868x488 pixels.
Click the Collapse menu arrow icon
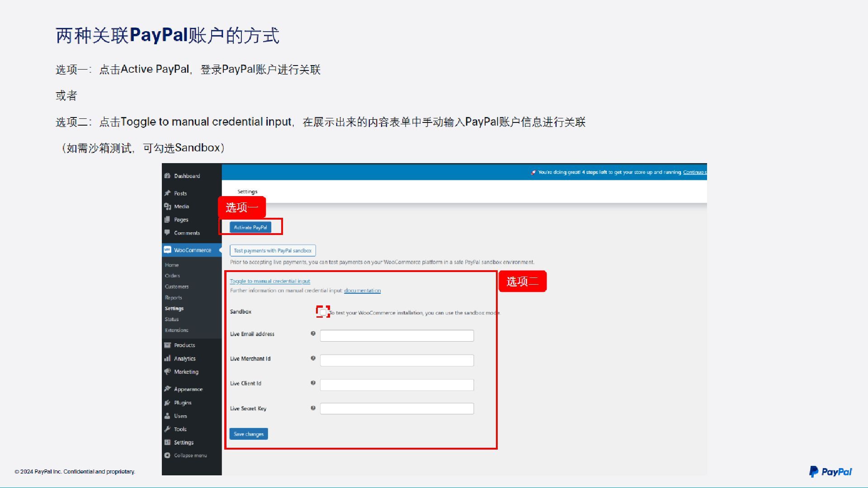pos(167,455)
